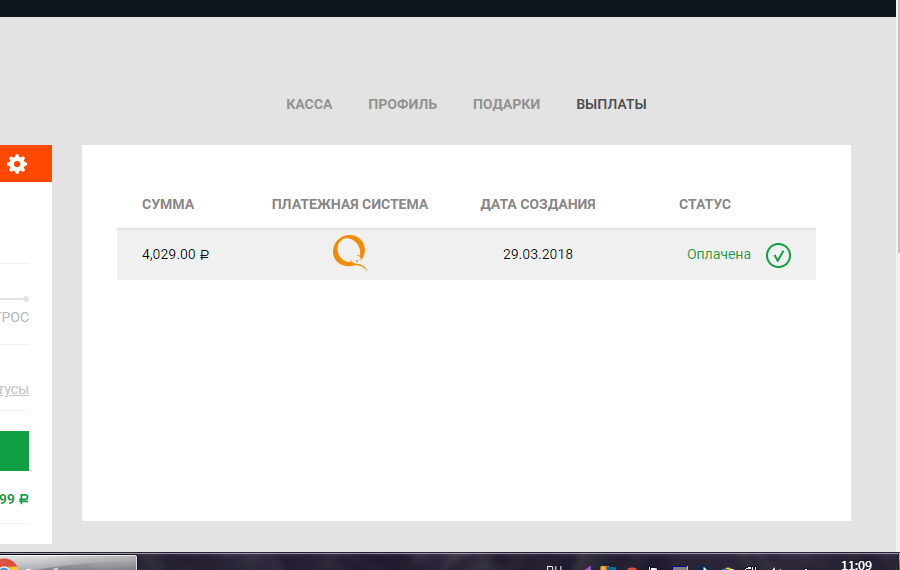Image resolution: width=900 pixels, height=570 pixels.
Task: Click the green paid checkmark icon
Action: click(778, 255)
